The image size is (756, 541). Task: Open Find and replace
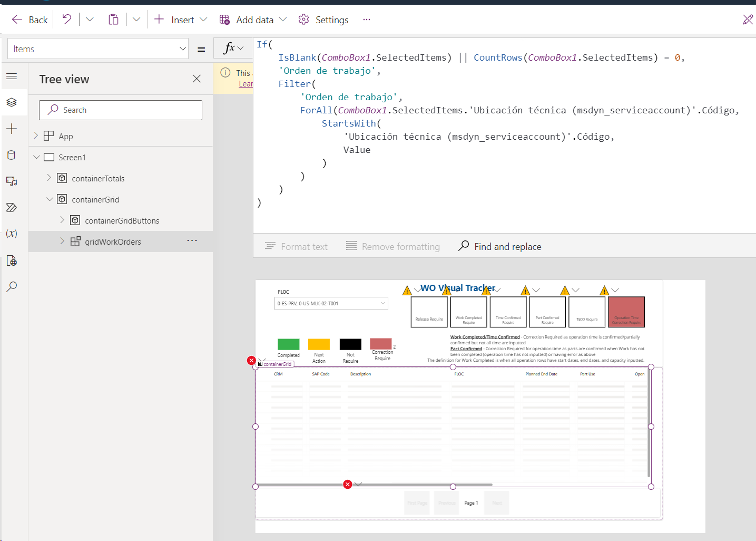[x=499, y=246]
